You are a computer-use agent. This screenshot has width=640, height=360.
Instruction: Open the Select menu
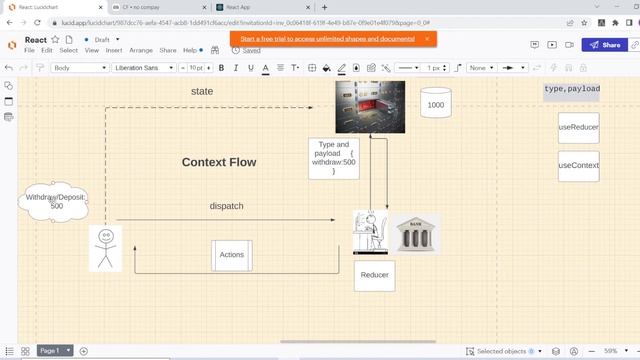69,50
